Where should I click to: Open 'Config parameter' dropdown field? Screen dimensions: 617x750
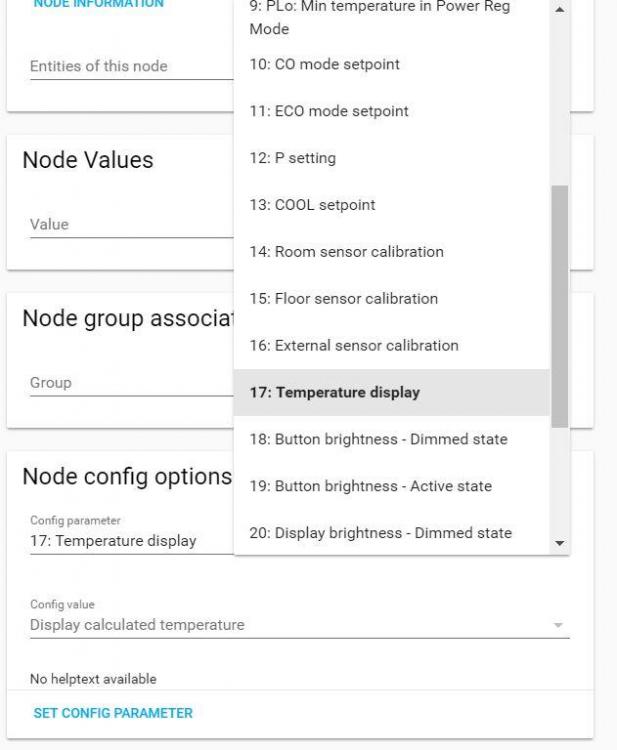(130, 541)
